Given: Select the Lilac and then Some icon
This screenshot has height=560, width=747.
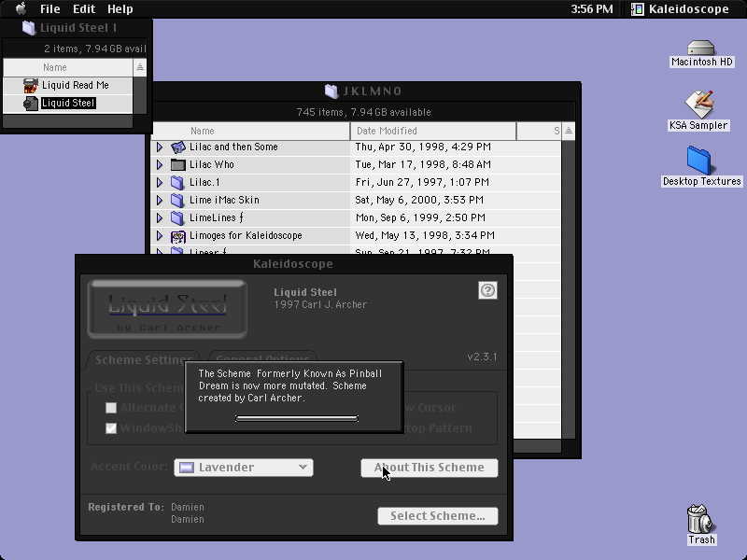Looking at the screenshot, I should coord(177,147).
